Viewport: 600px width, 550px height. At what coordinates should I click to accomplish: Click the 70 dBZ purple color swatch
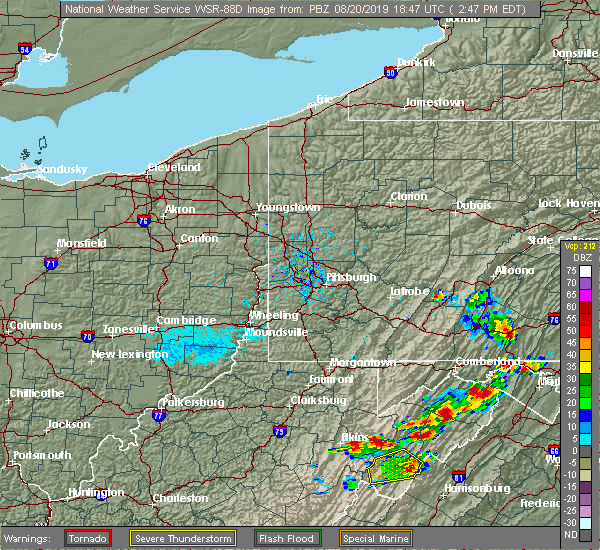[x=585, y=283]
